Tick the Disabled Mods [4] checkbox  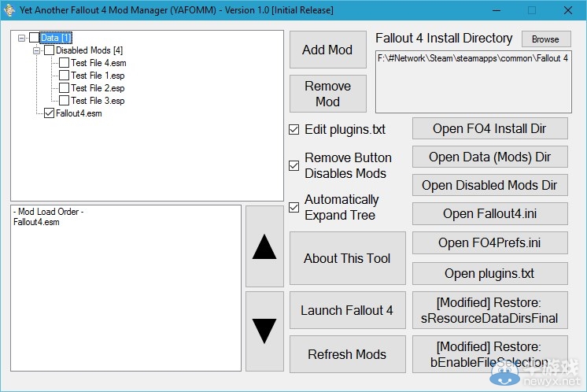point(49,50)
